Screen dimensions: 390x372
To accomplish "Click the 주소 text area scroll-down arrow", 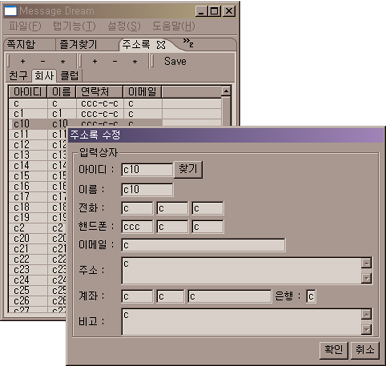I will click(x=366, y=278).
